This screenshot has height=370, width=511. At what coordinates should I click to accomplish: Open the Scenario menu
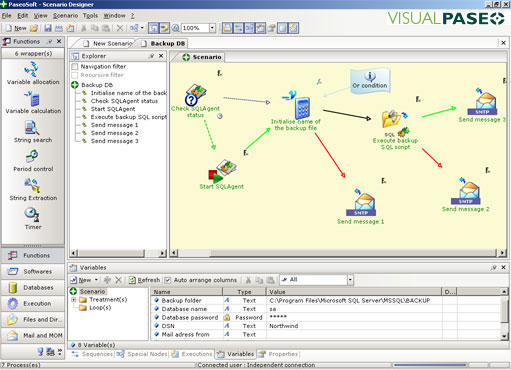(65, 16)
